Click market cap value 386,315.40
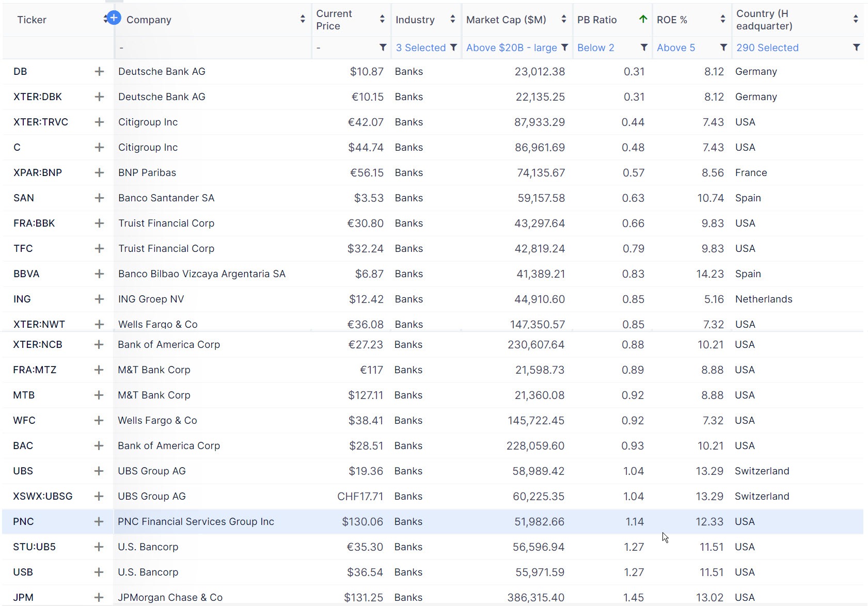 pyautogui.click(x=536, y=598)
